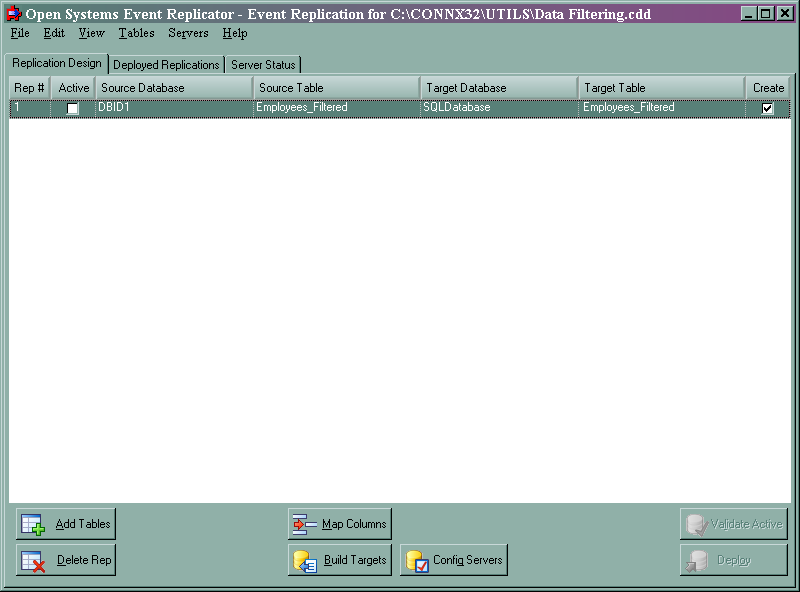Select the Map Columns icon
This screenshot has height=592, width=800.
(x=305, y=523)
